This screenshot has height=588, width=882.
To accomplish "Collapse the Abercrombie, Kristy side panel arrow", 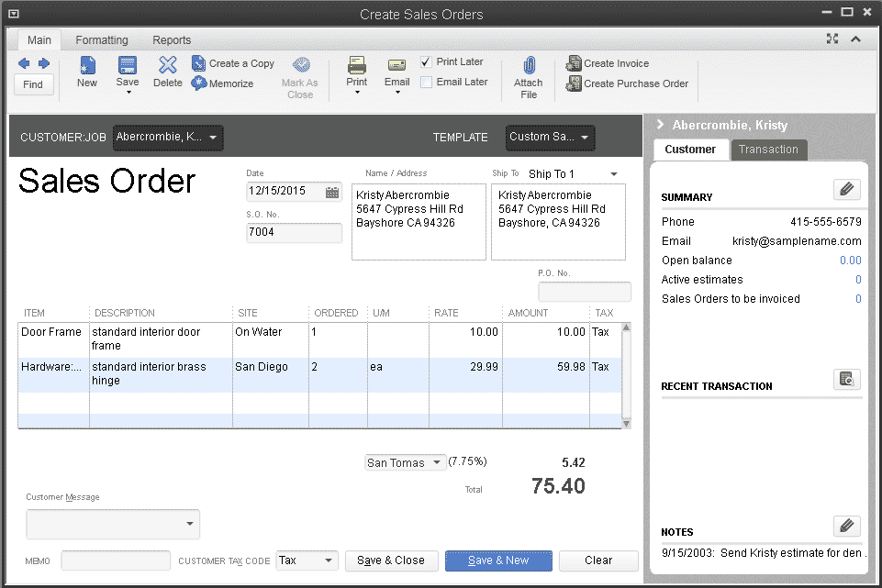I will point(661,124).
